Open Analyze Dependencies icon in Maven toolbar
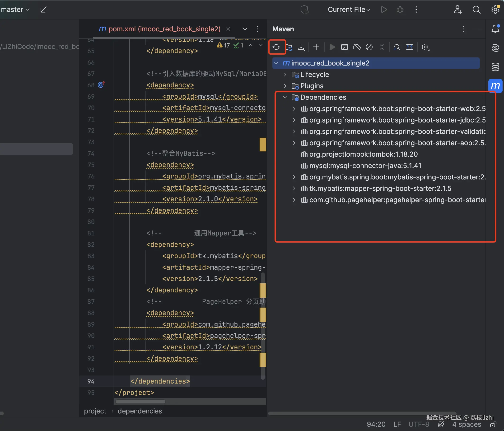504x431 pixels. pyautogui.click(x=397, y=47)
